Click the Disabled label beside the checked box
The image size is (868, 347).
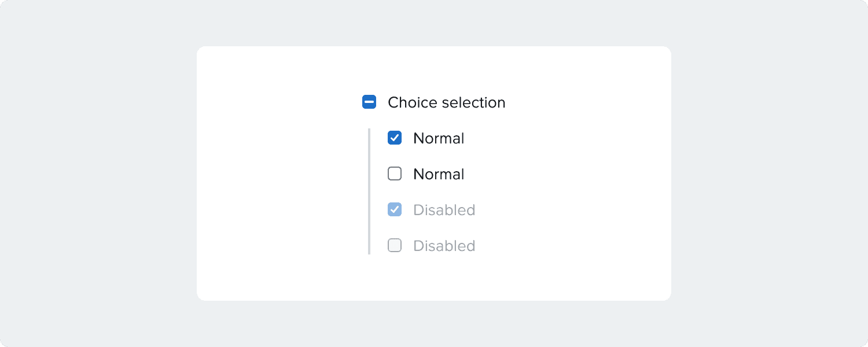[444, 210]
